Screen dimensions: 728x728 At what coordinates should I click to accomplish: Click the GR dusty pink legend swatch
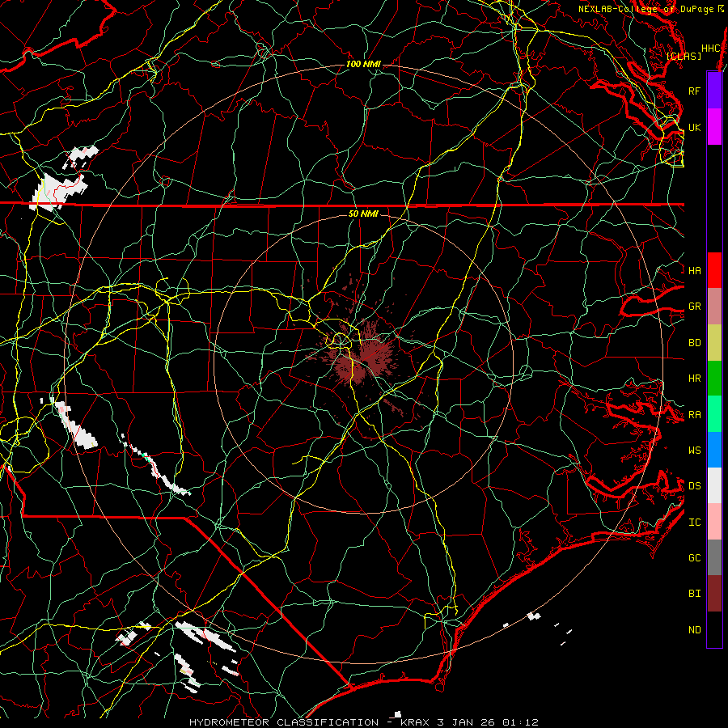(714, 307)
